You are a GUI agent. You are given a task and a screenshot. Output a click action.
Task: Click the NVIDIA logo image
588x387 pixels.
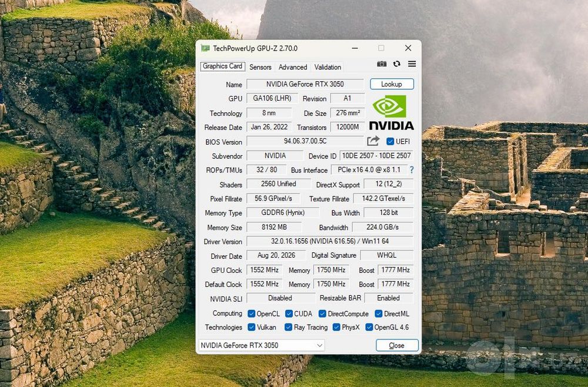pyautogui.click(x=391, y=112)
